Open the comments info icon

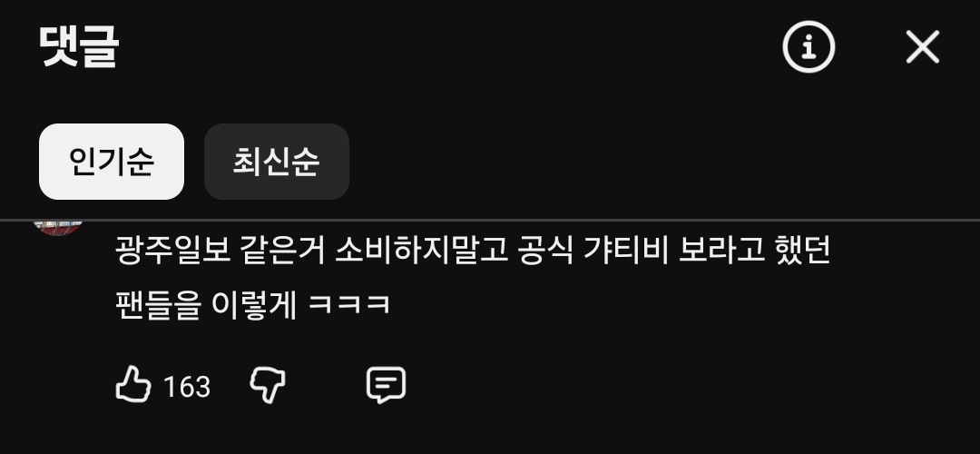(808, 47)
